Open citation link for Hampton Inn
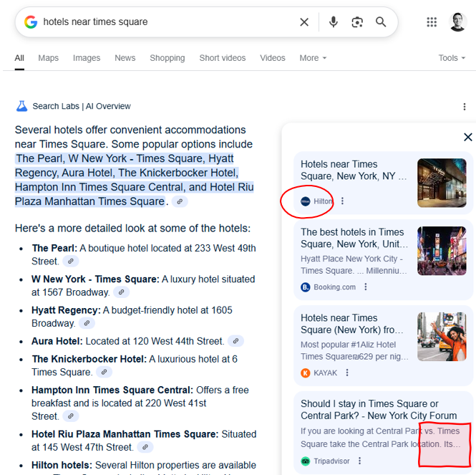476x475 pixels. [x=70, y=416]
